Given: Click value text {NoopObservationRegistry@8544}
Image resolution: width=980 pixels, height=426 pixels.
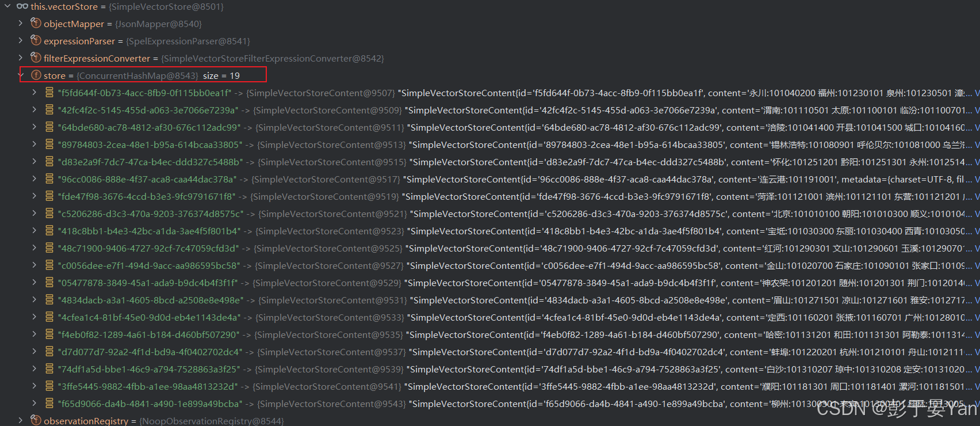Looking at the screenshot, I should (212, 421).
